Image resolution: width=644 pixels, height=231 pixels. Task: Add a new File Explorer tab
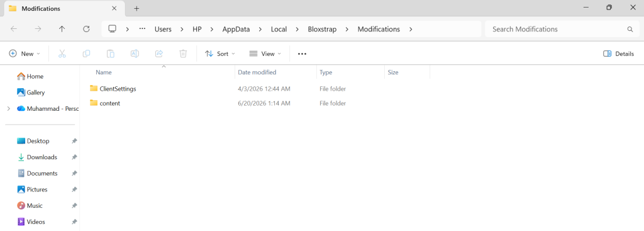tap(136, 8)
